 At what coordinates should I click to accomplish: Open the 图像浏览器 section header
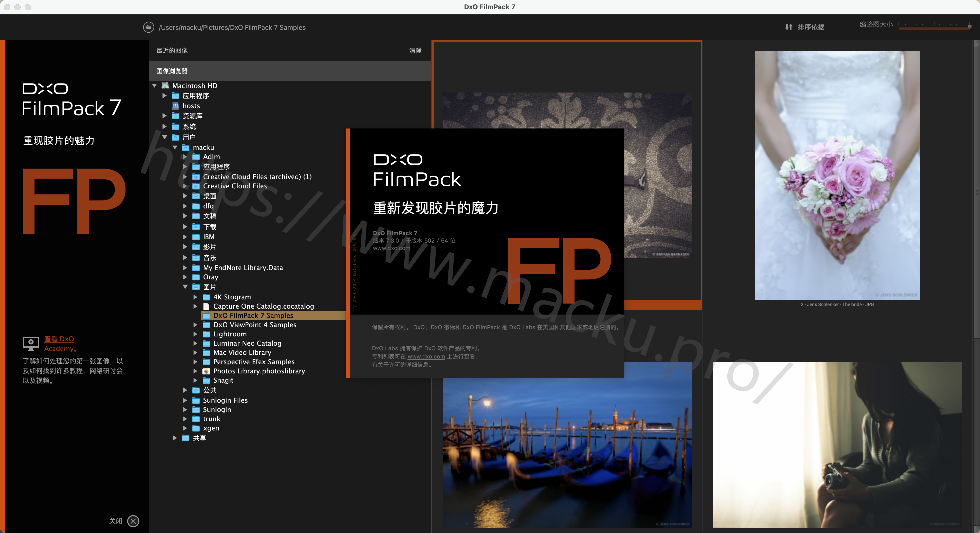pyautogui.click(x=290, y=71)
